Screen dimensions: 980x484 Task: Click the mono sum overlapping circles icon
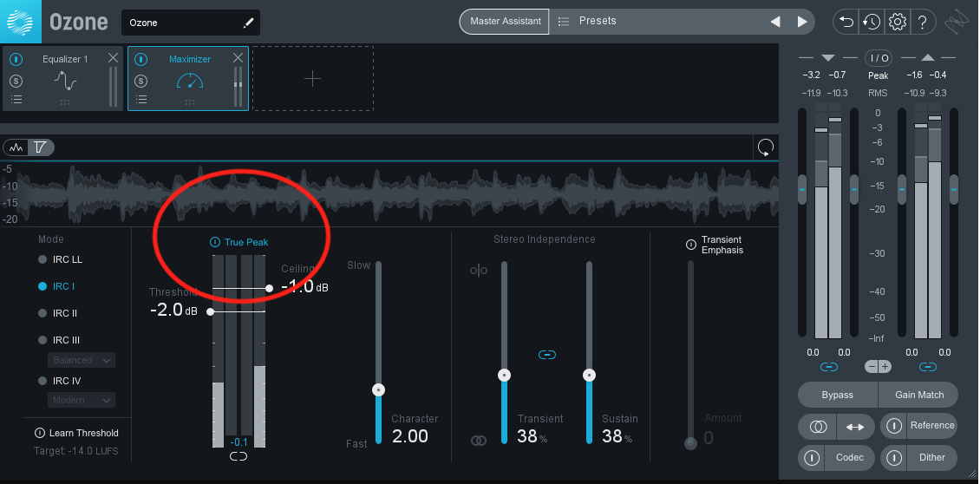818,427
